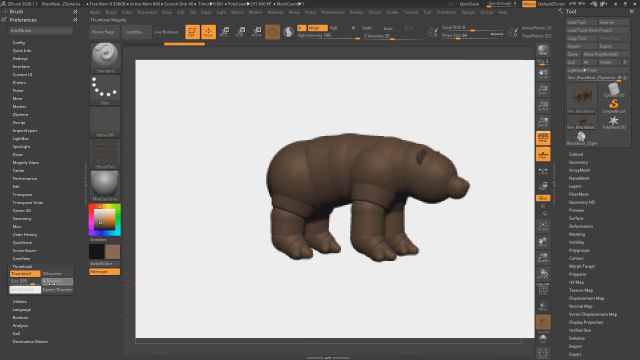Open the MatCap Gray material selector
The width and height of the screenshot is (640, 360).
[x=105, y=186]
